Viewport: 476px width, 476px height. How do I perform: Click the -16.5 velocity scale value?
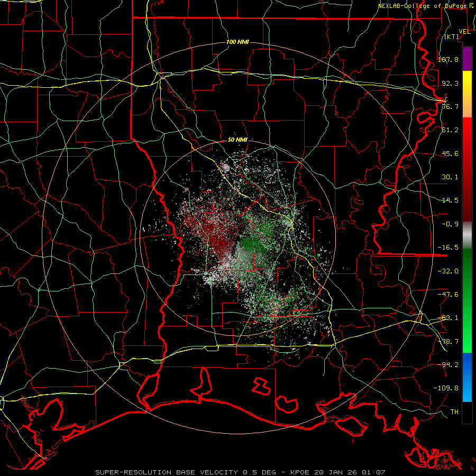point(448,248)
